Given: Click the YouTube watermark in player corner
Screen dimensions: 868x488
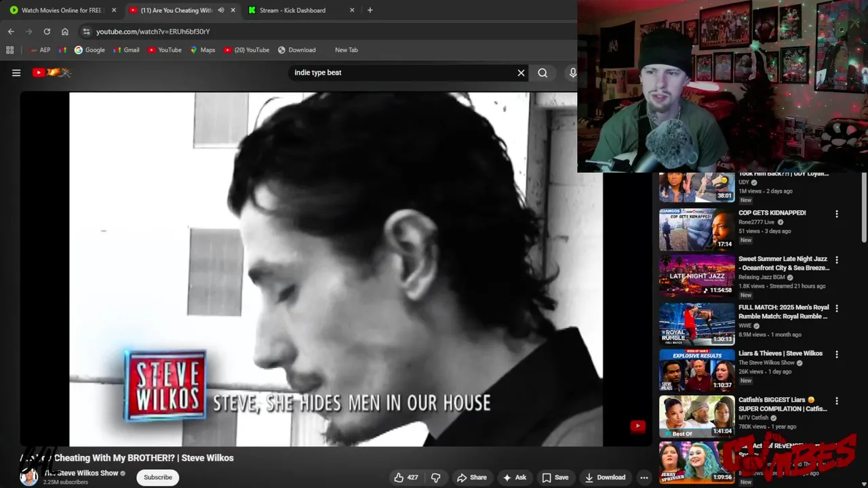Looking at the screenshot, I should [x=637, y=426].
